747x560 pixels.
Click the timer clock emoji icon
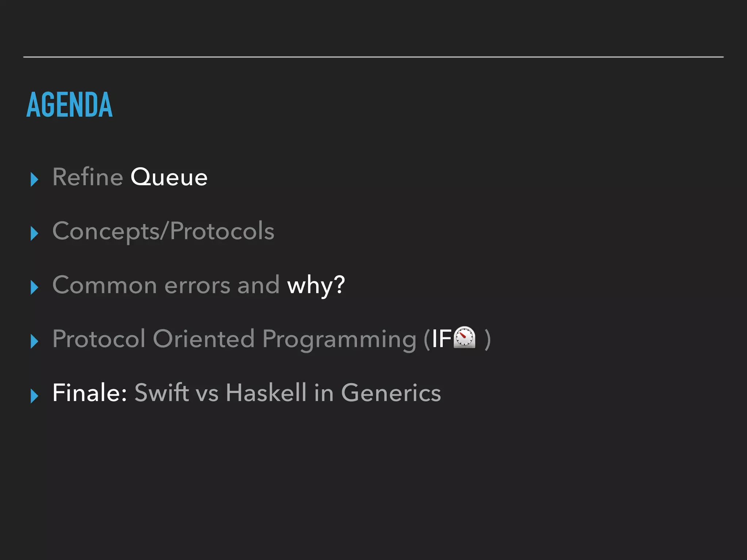[x=464, y=337]
